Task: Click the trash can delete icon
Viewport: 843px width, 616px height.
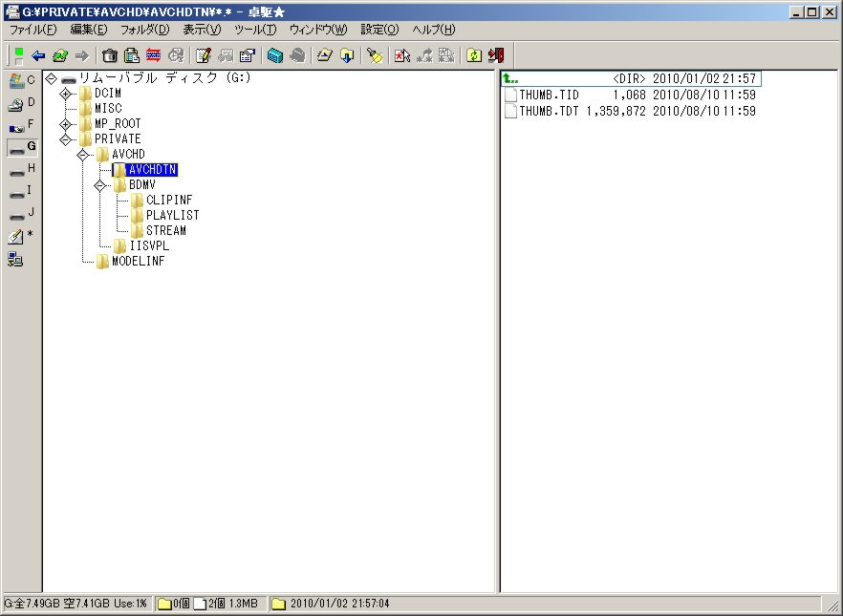Action: click(110, 55)
